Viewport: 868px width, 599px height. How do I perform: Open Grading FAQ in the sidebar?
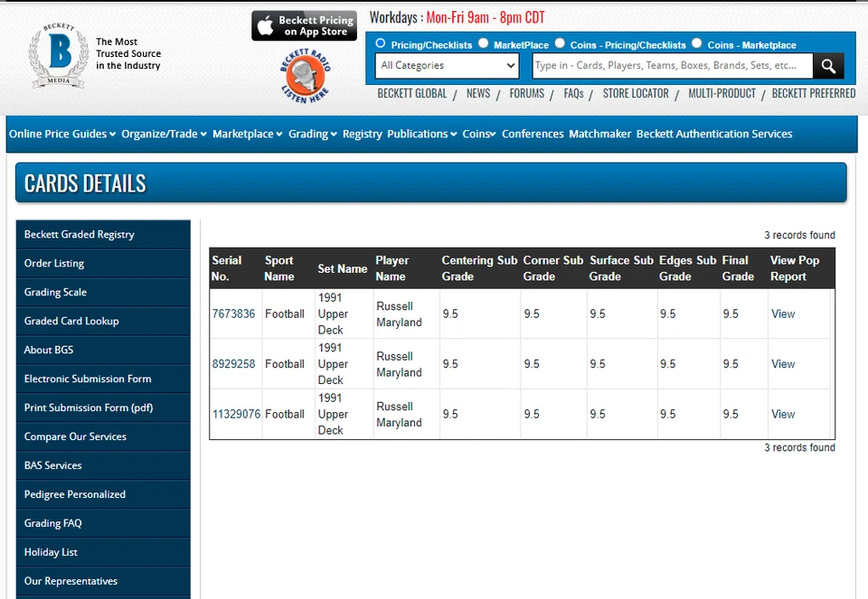coord(103,523)
